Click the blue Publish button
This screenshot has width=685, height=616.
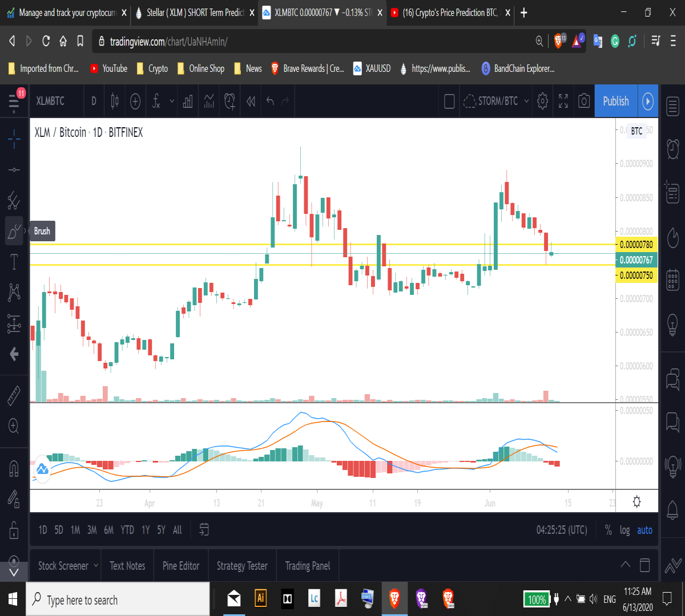[616, 102]
